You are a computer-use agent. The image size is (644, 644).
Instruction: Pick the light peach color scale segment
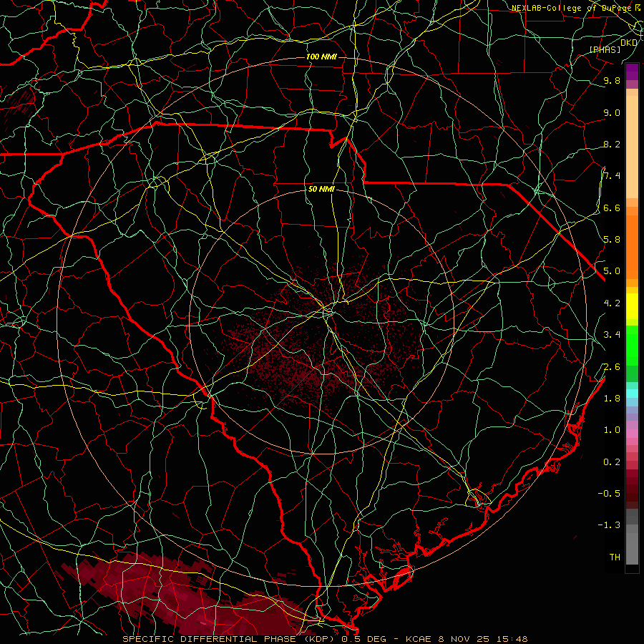(x=632, y=147)
